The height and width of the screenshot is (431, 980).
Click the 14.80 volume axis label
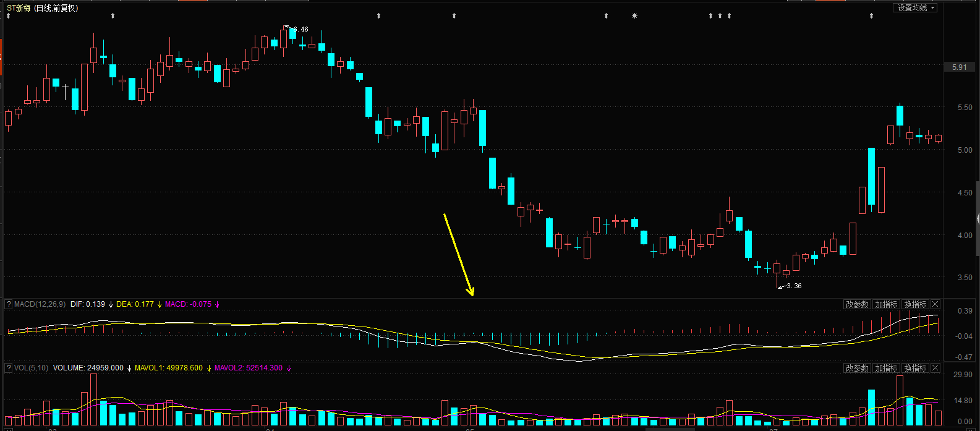click(963, 401)
